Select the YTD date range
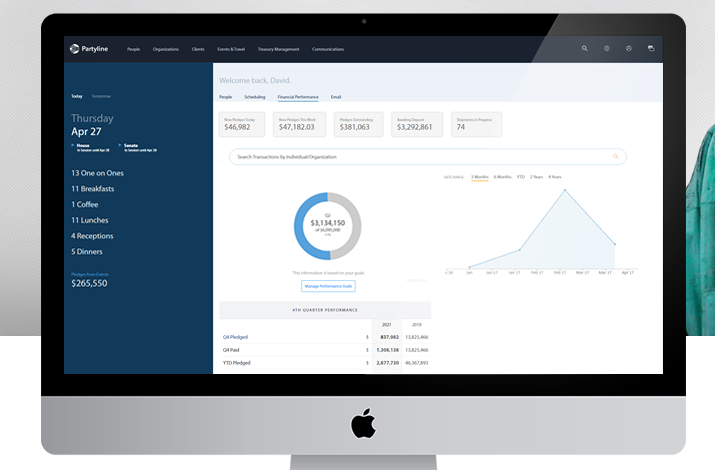This screenshot has width=715, height=470. (520, 177)
